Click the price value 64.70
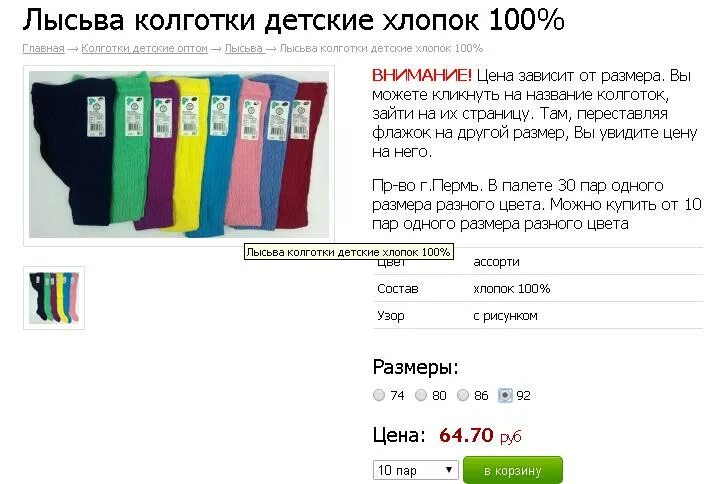Viewport: 714px width, 484px height. 466,435
